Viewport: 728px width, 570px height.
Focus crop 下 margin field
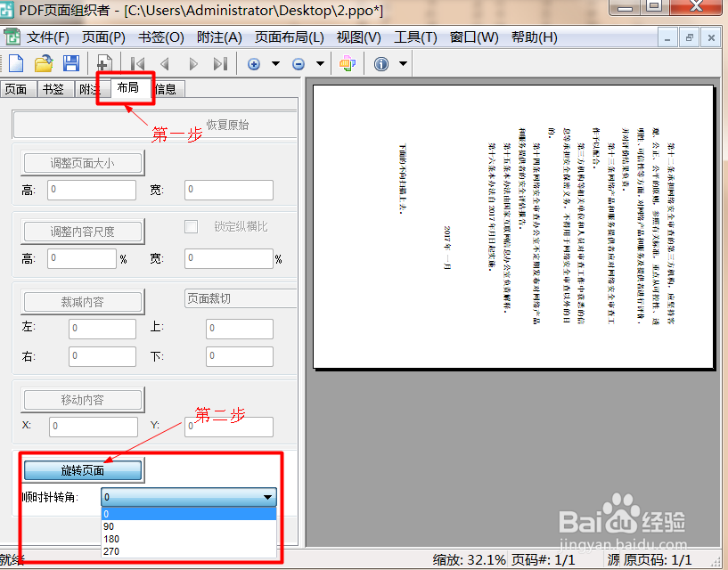pyautogui.click(x=240, y=356)
